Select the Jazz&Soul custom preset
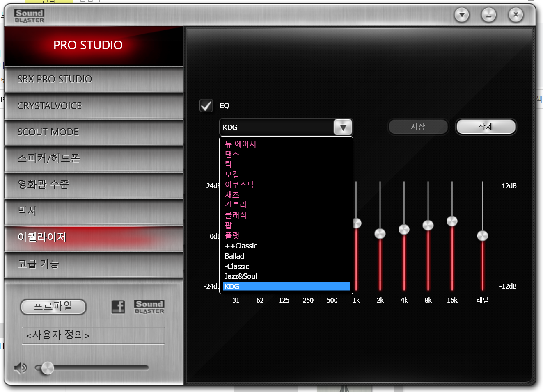The height and width of the screenshot is (392, 543). click(286, 276)
